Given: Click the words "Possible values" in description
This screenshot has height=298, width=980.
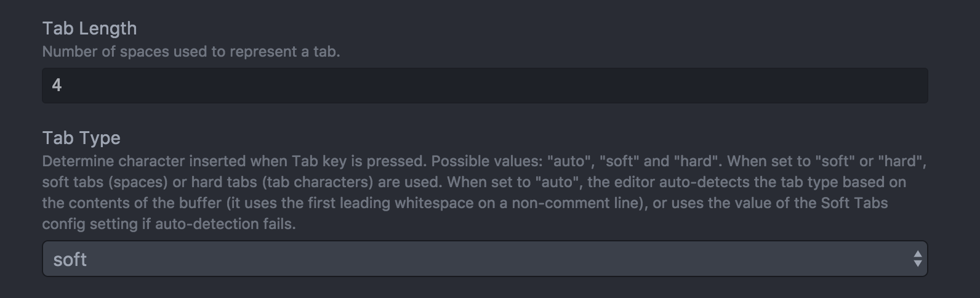Looking at the screenshot, I should (x=483, y=161).
